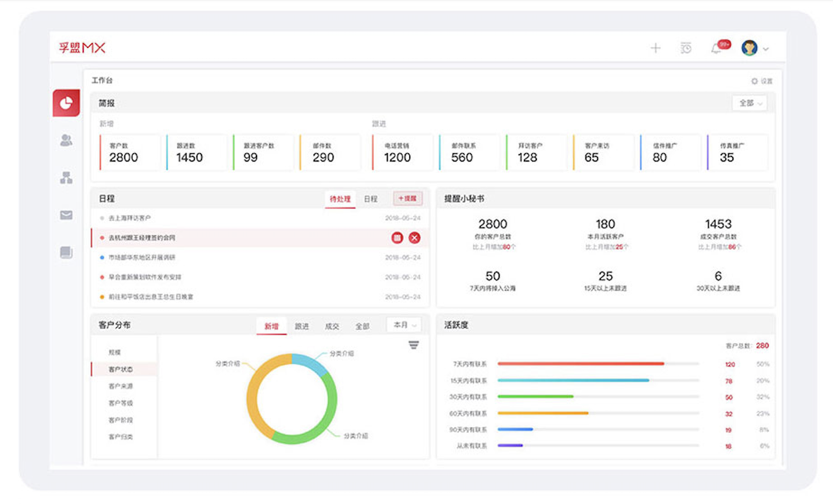Open the mail envelope sidebar icon
The width and height of the screenshot is (833, 504).
click(x=66, y=215)
